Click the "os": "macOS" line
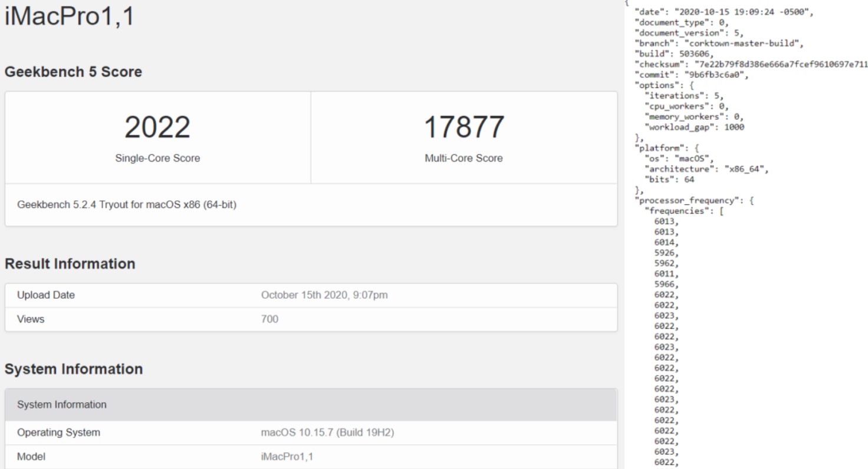This screenshot has width=868, height=469. click(679, 159)
